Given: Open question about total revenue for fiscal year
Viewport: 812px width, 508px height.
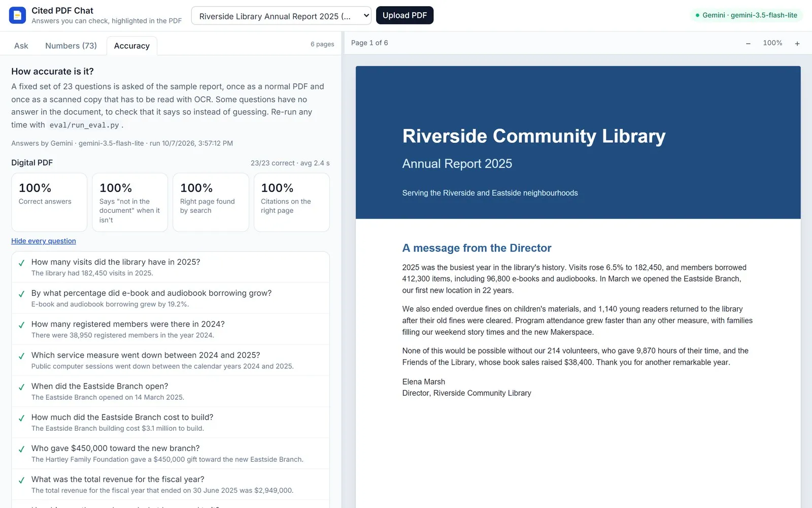Looking at the screenshot, I should coord(171,484).
